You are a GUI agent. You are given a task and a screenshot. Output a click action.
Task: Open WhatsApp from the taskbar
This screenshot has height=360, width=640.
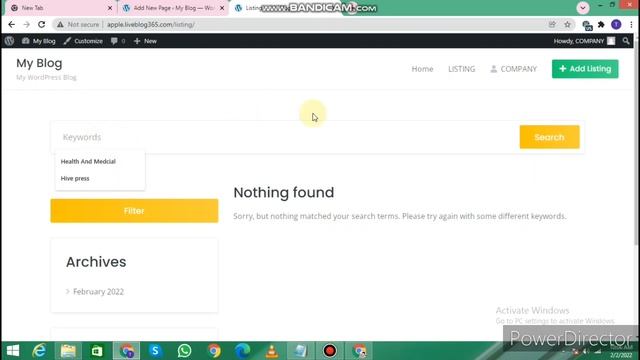tap(184, 351)
